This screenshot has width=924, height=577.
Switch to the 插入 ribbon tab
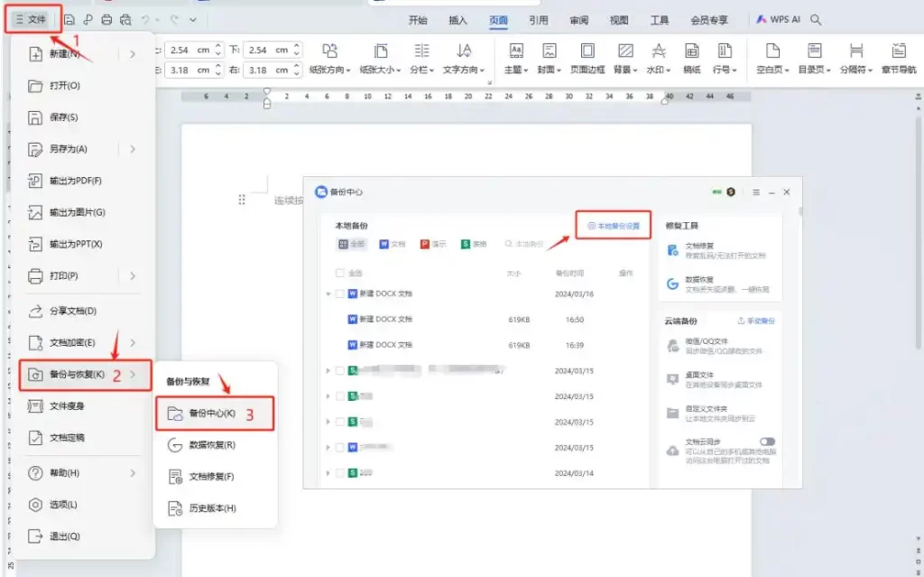pos(458,20)
